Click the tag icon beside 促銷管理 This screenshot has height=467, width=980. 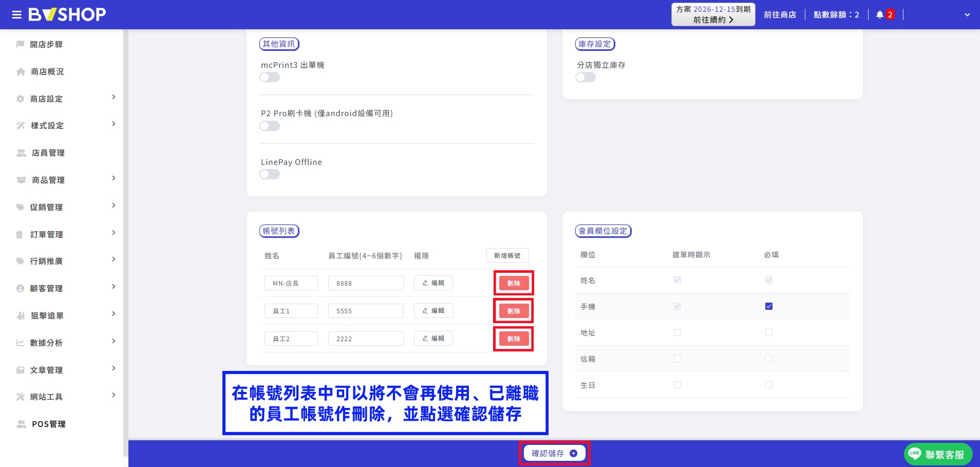pos(21,207)
